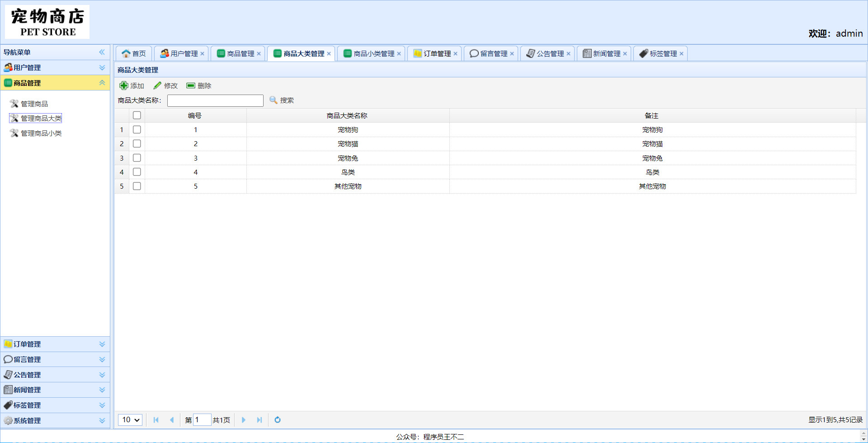Go to previous page pagination icon
The image size is (868, 443).
click(172, 420)
